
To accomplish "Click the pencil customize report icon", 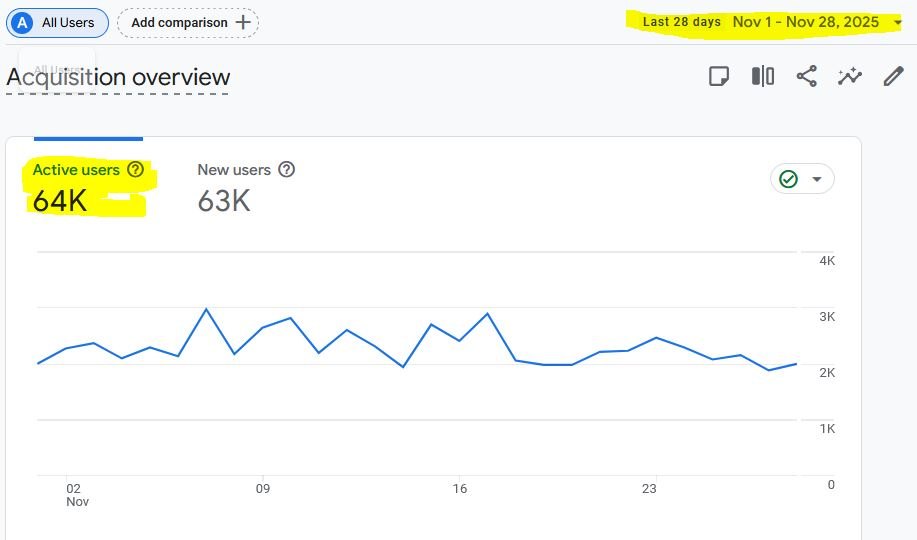I will pyautogui.click(x=894, y=76).
